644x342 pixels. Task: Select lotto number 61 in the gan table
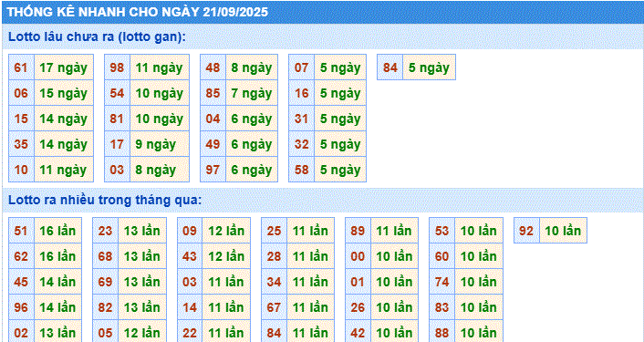(21, 67)
